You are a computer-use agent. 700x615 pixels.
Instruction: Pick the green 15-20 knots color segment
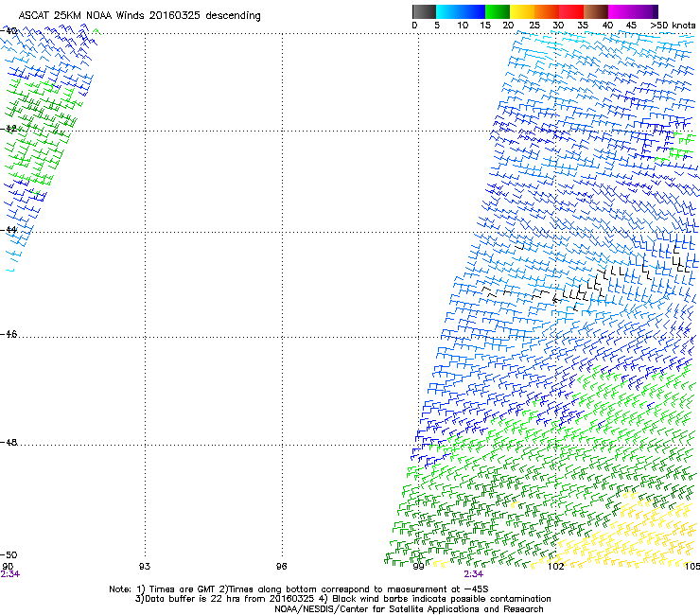[x=498, y=11]
